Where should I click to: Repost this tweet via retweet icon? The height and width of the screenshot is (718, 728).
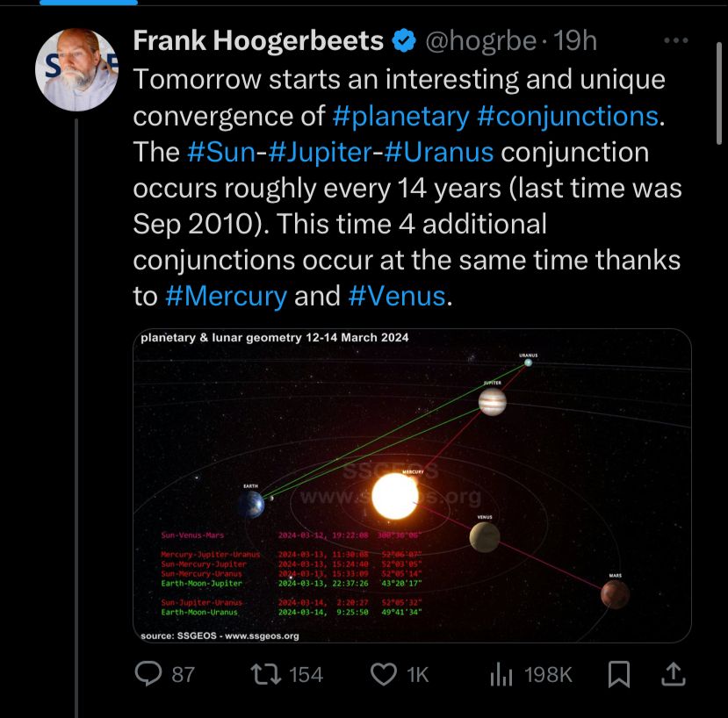coord(262,674)
